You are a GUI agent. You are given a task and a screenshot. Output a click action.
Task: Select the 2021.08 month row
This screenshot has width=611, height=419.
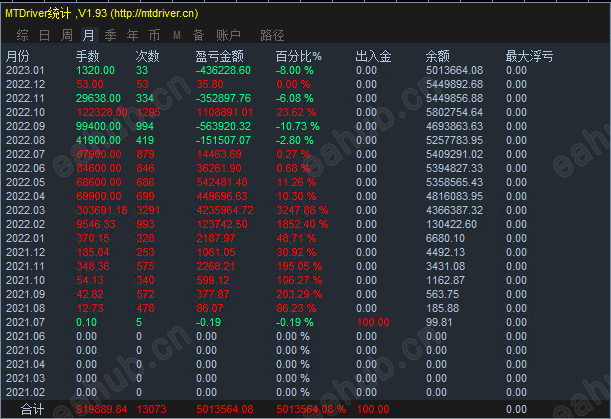306,308
